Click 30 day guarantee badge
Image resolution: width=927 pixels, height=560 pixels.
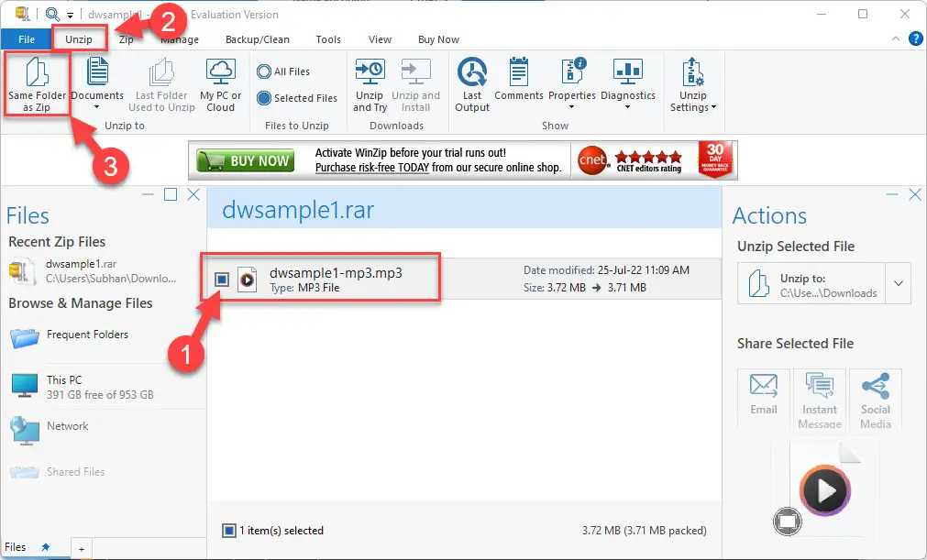[715, 159]
